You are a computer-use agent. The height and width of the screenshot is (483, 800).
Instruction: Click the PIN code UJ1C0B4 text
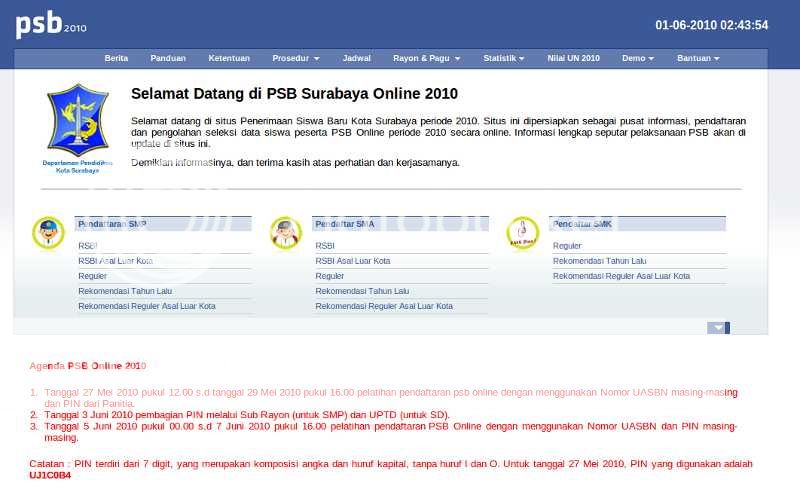click(50, 475)
